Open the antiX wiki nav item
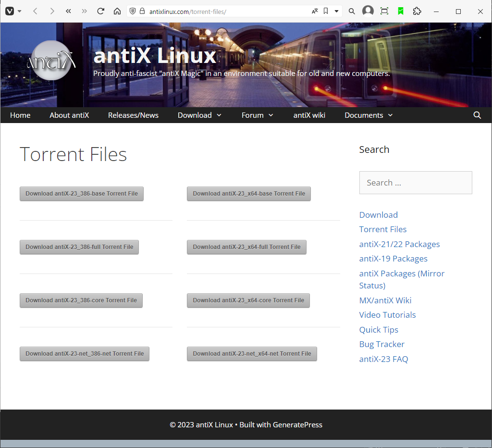This screenshot has width=492, height=448. click(309, 115)
